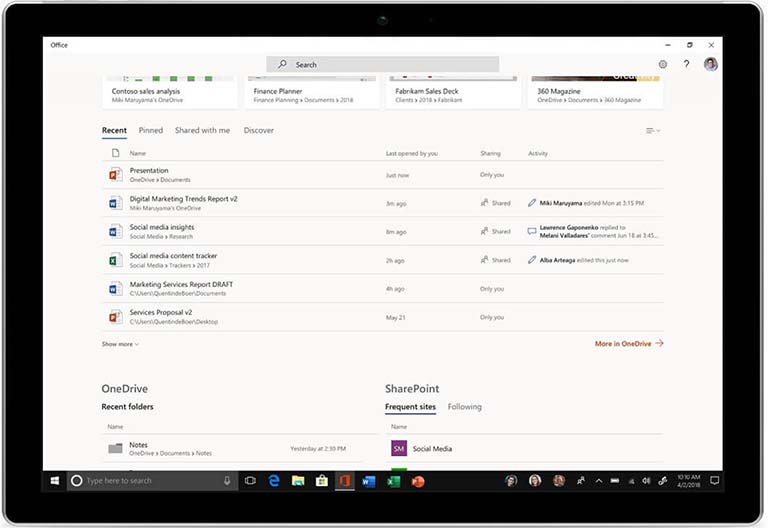Open Excel from the taskbar

click(x=393, y=481)
